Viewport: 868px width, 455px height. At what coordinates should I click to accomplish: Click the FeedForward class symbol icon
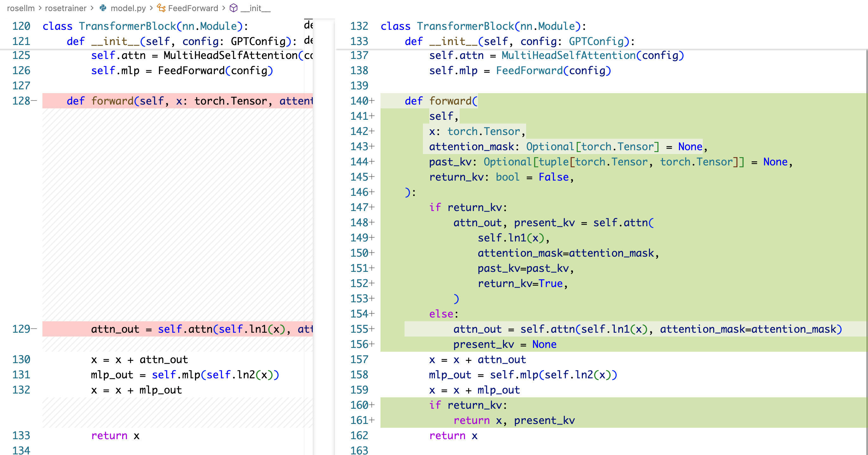click(x=161, y=8)
